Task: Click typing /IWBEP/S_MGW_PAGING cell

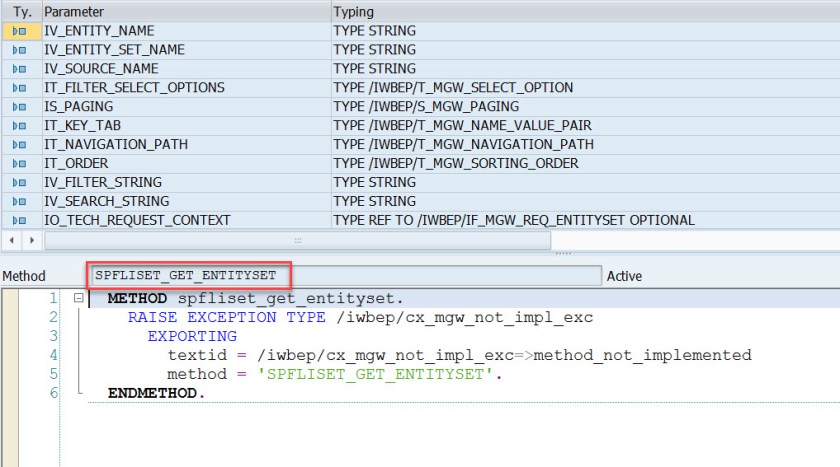Action: 586,107
